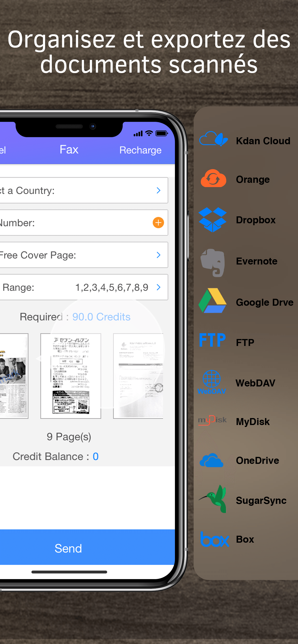This screenshot has height=644, width=298.
Task: Select the Google Drive triangle icon
Action: pyautogui.click(x=212, y=300)
